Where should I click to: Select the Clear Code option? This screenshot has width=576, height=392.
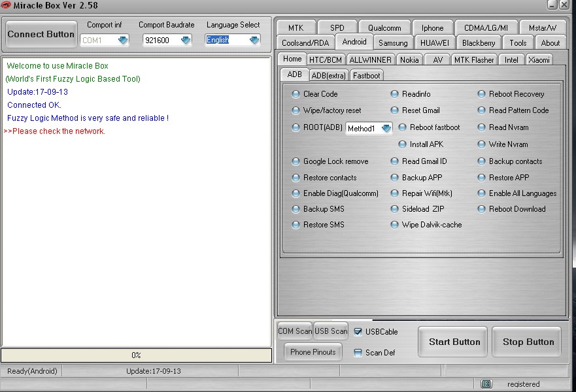(296, 94)
